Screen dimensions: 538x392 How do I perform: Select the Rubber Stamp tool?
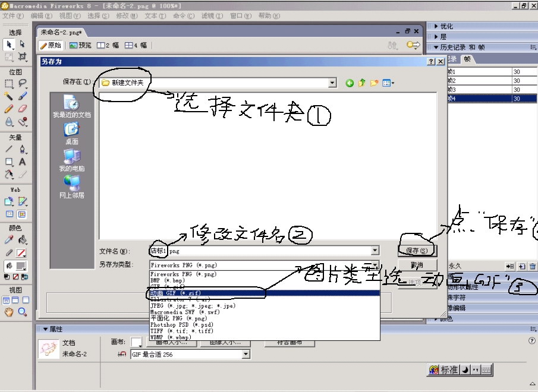(x=23, y=122)
